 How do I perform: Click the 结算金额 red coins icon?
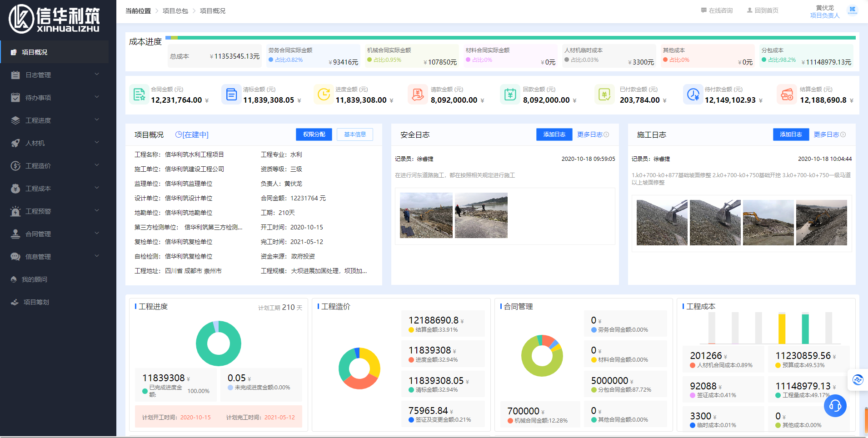[x=787, y=95]
